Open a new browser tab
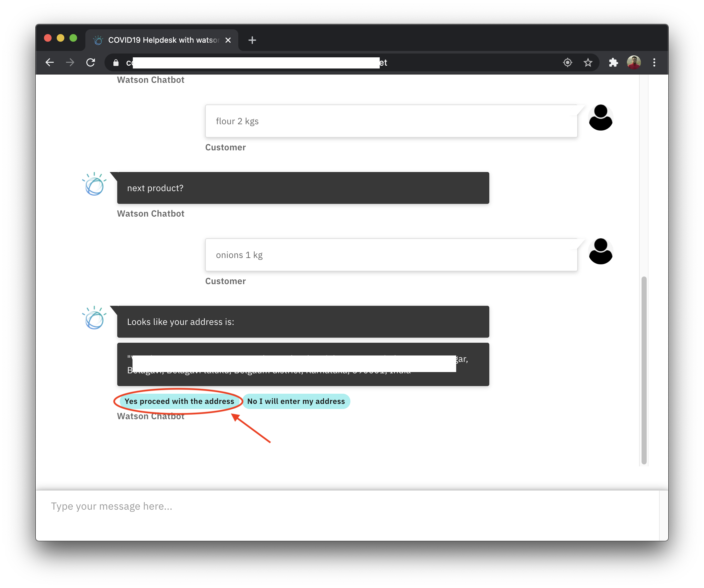Screen dimensions: 704x588 [x=252, y=40]
